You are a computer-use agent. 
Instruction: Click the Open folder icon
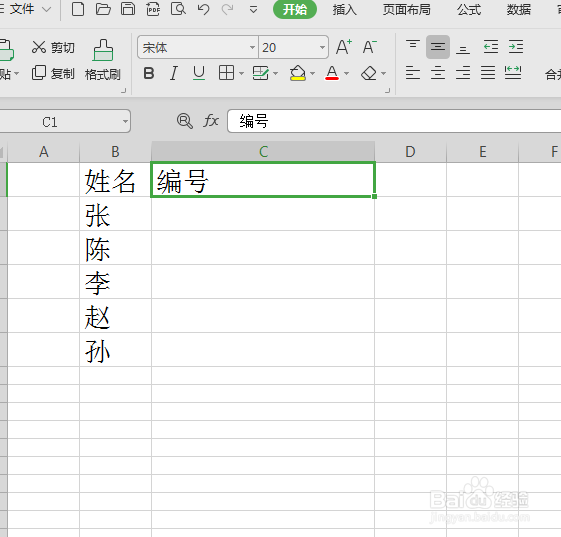point(103,9)
